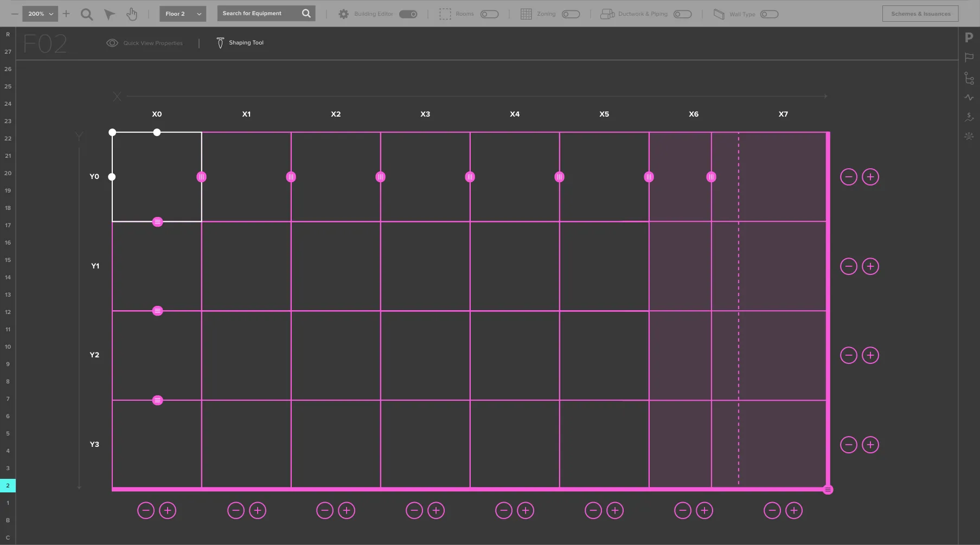Click Schemes & Issuances button
The width and height of the screenshot is (980, 545).
920,14
